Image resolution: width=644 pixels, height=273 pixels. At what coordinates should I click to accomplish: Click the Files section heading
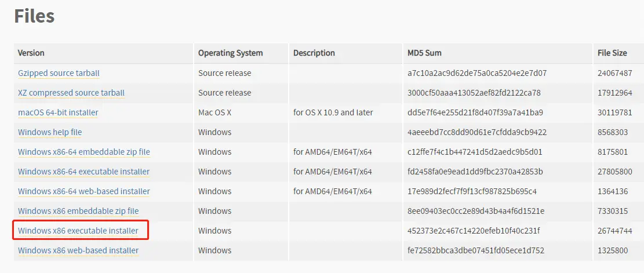click(x=34, y=16)
